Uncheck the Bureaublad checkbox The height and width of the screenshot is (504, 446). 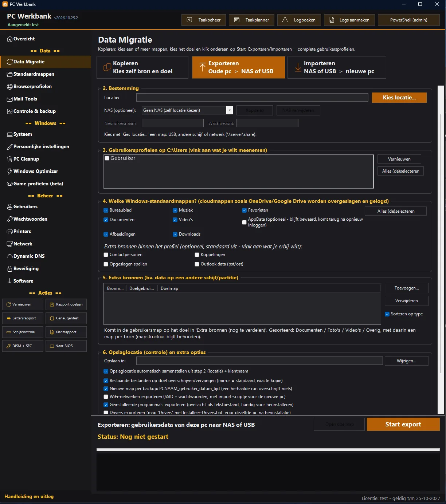coord(106,210)
